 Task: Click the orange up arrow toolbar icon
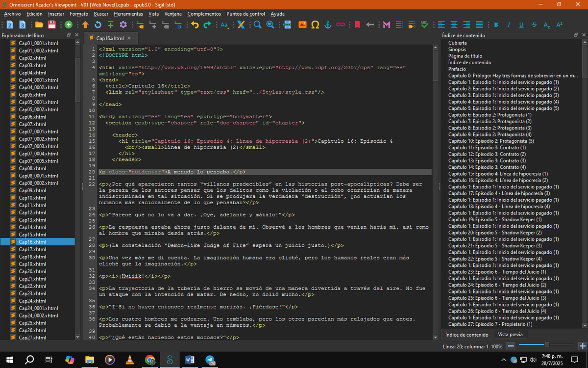85,25
